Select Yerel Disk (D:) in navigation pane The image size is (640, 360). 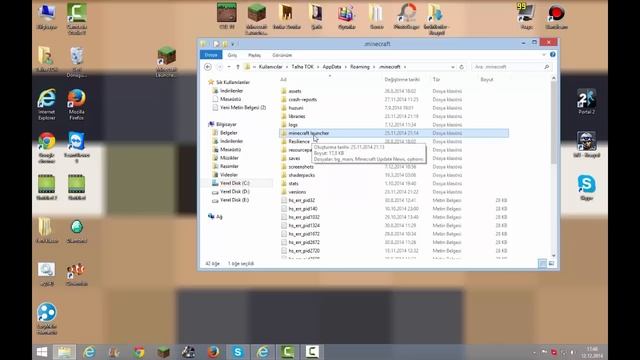click(235, 192)
